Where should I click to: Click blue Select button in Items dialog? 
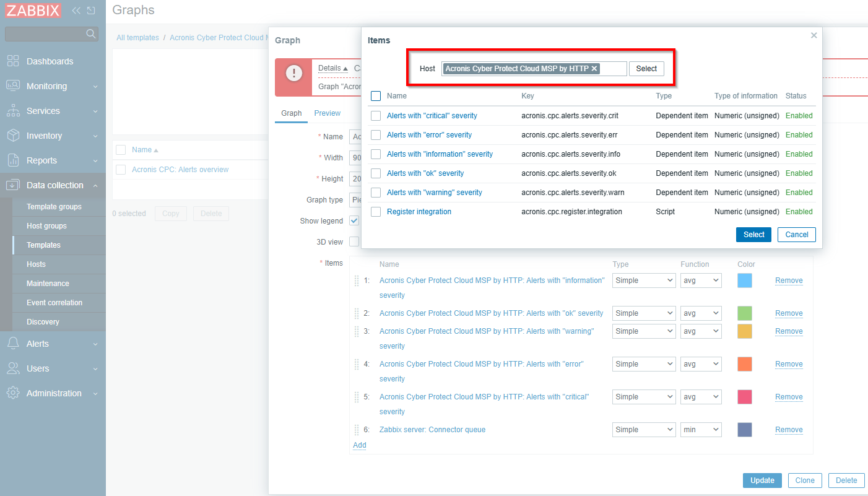(753, 235)
